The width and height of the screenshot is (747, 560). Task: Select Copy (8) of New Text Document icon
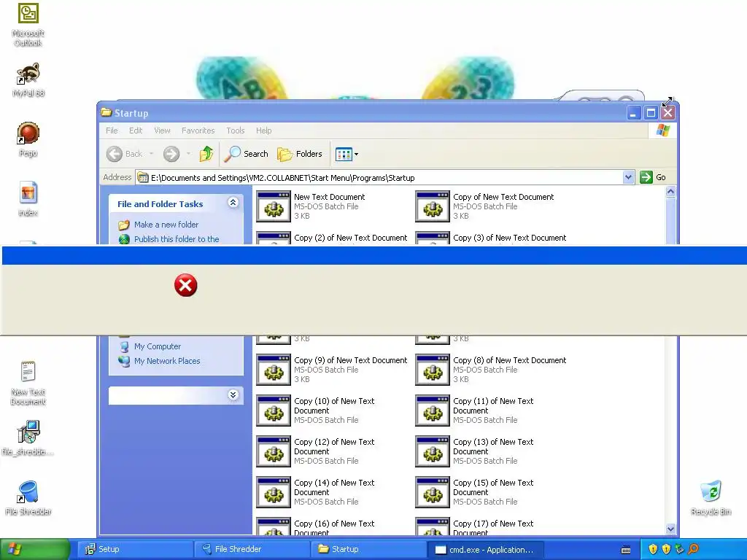point(433,370)
